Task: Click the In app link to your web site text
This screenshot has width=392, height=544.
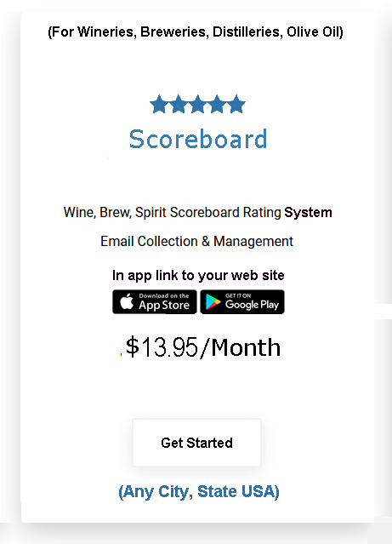Action: tap(198, 276)
